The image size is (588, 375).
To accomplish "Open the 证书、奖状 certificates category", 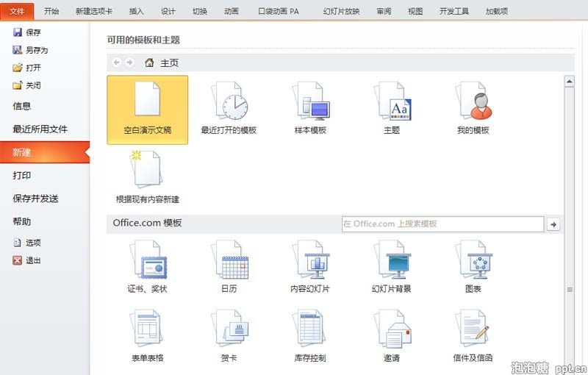I will (x=147, y=266).
